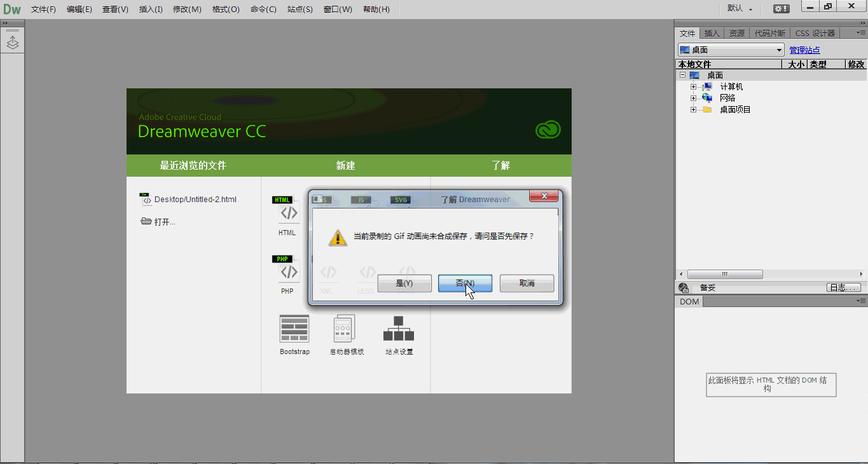Click 取消 to cancel the dialog
Screen dimensions: 868x464
tap(527, 283)
